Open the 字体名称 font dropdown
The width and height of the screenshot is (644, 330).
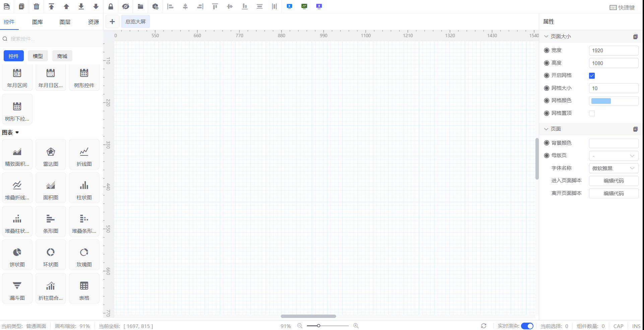(x=613, y=168)
